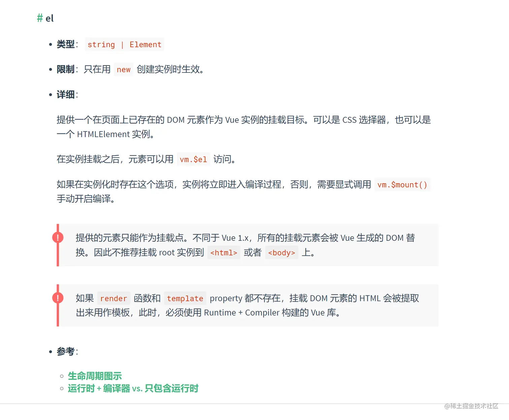Click the <body> code tag

(x=282, y=253)
